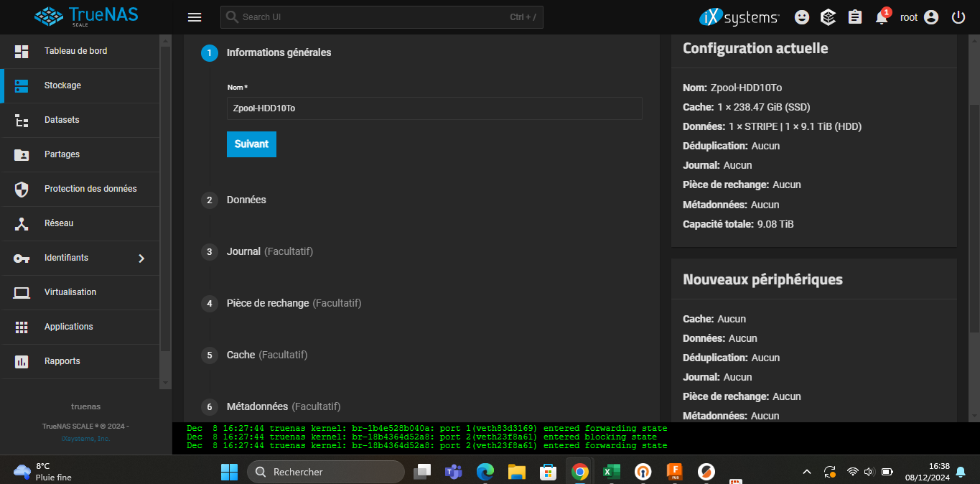This screenshot has width=980, height=484.
Task: Expand the Identifiants submenu chevron
Action: click(x=141, y=258)
